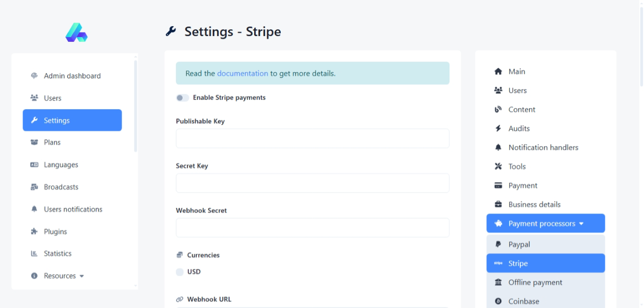Click the Audits lightning bolt icon

point(498,128)
